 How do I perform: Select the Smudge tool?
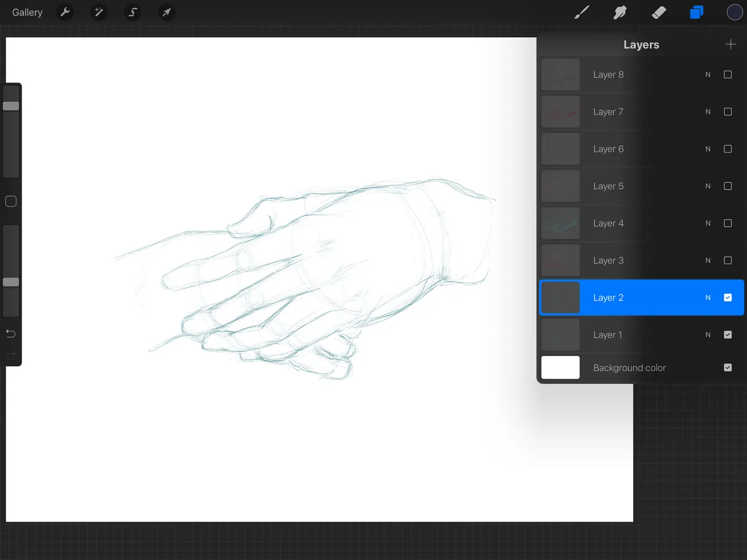click(x=620, y=12)
